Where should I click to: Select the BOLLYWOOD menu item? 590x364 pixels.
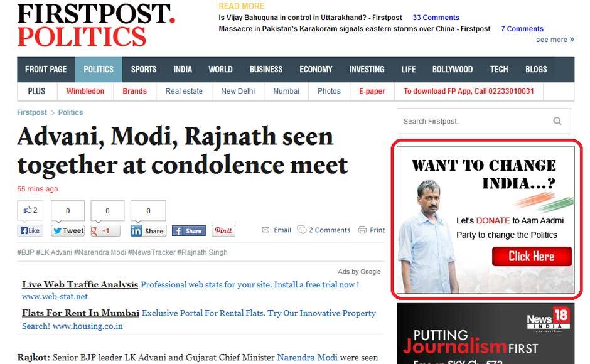click(453, 70)
